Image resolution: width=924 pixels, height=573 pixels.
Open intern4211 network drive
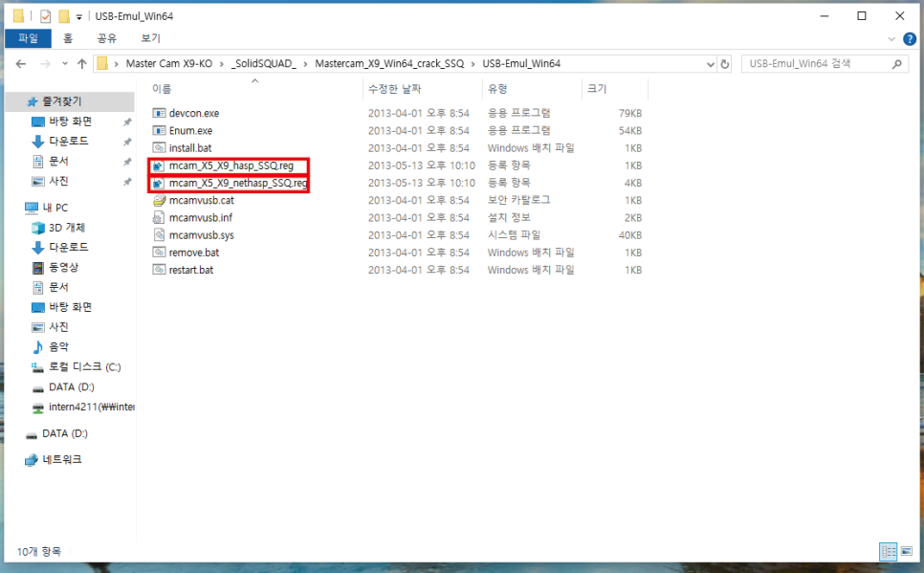91,407
